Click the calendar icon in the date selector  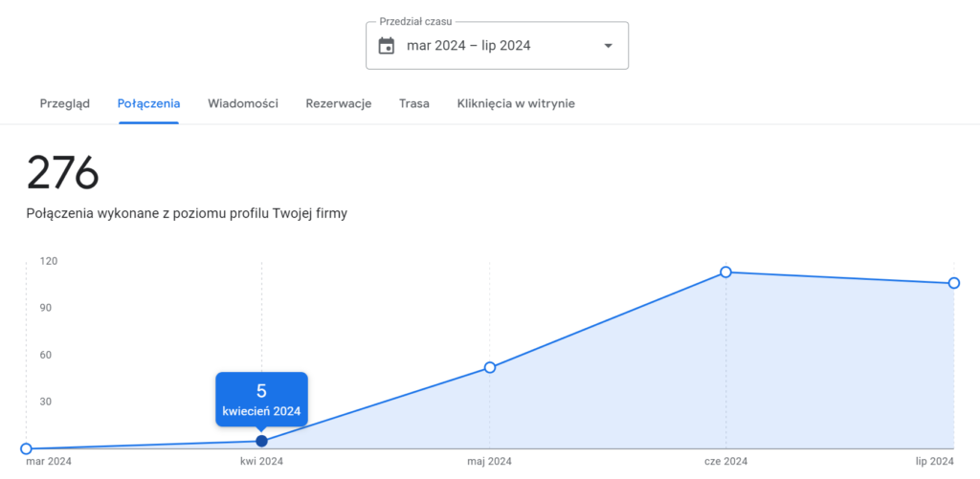pos(387,46)
